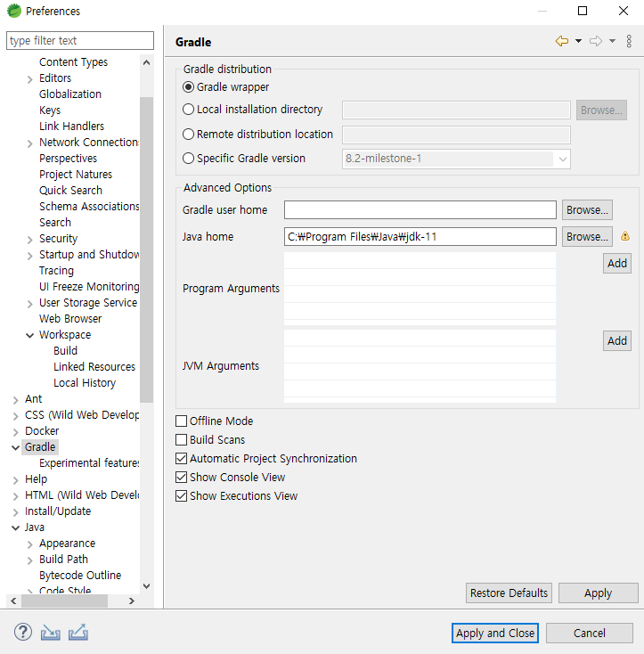Click Browse next to Gradle user home
Screen dimensions: 644x654
[587, 209]
